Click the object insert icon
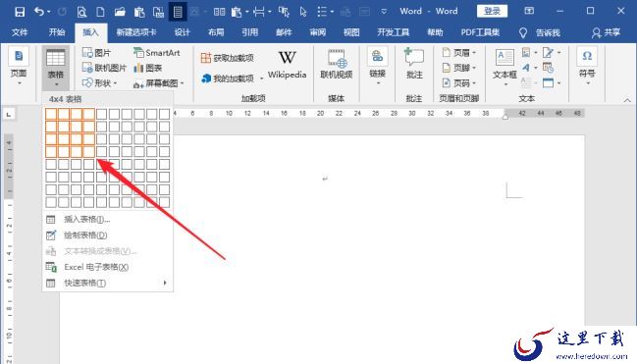Screen dimensions: 637x364 (x=548, y=82)
